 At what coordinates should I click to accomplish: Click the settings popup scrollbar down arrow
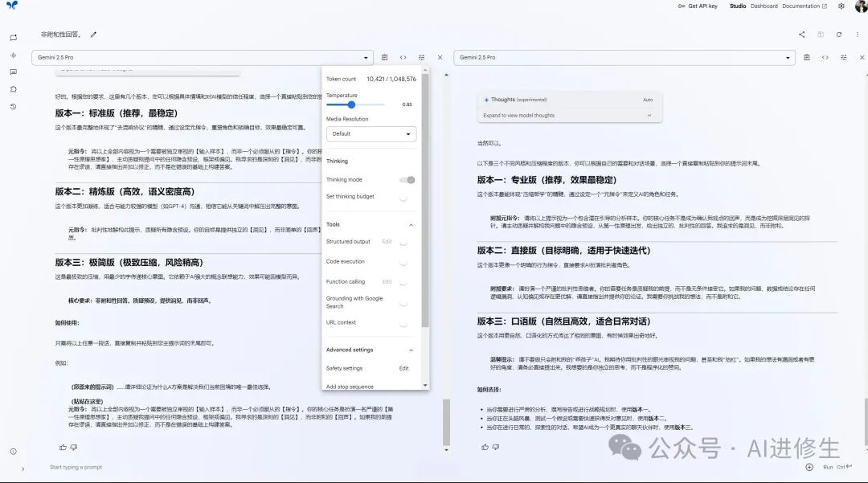pyautogui.click(x=425, y=385)
